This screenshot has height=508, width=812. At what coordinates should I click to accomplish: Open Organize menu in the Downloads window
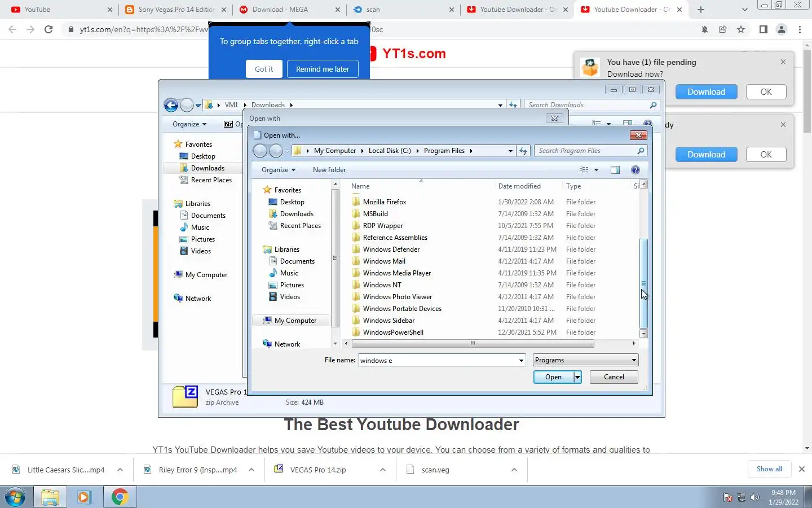pos(189,124)
